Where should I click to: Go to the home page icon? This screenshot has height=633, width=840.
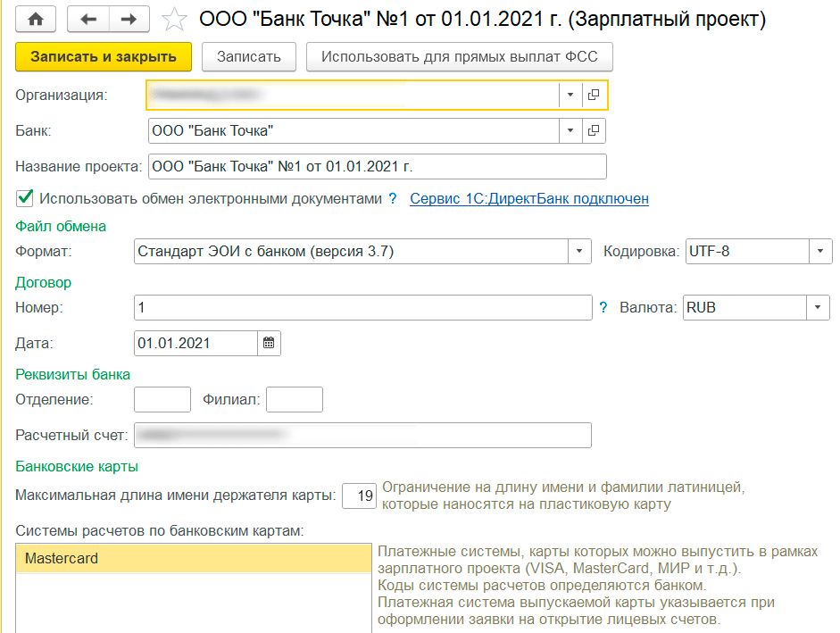(x=36, y=19)
